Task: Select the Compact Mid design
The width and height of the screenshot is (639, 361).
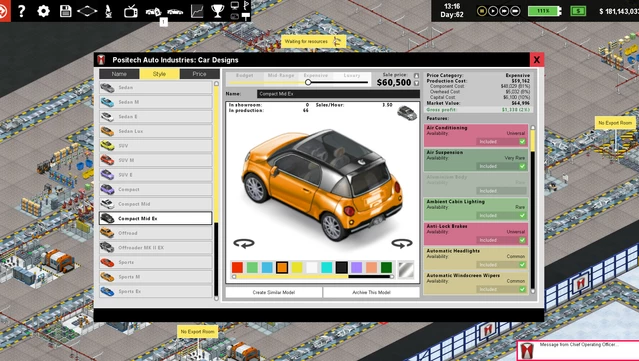Action: pyautogui.click(x=156, y=204)
